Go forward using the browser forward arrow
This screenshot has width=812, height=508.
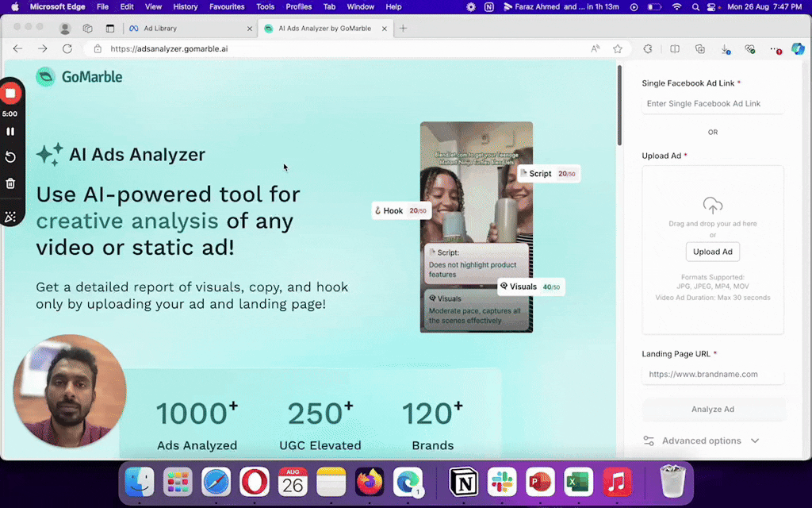tap(43, 48)
